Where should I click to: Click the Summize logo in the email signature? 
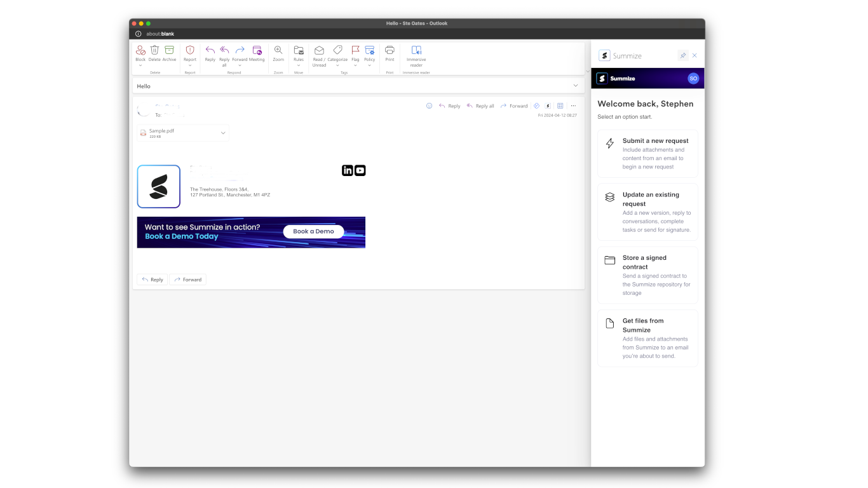(x=159, y=187)
